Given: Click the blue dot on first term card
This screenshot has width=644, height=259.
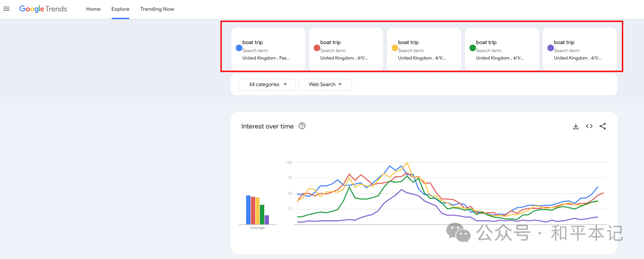Looking at the screenshot, I should 239,48.
